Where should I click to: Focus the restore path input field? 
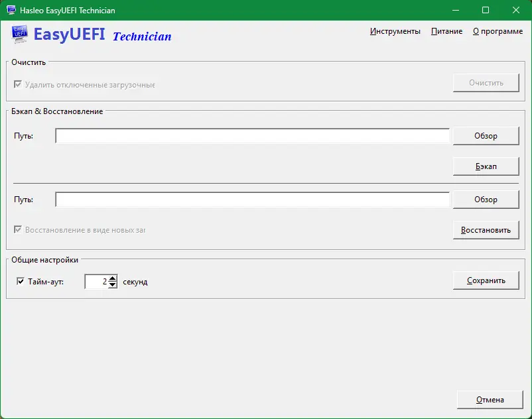[x=253, y=200]
